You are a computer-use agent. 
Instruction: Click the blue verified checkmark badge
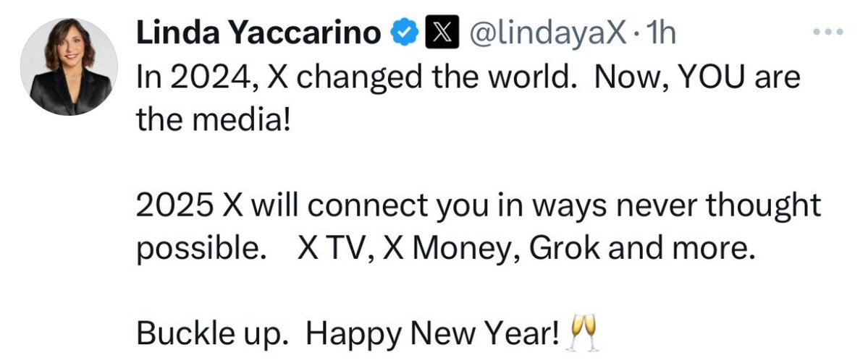[x=403, y=33]
